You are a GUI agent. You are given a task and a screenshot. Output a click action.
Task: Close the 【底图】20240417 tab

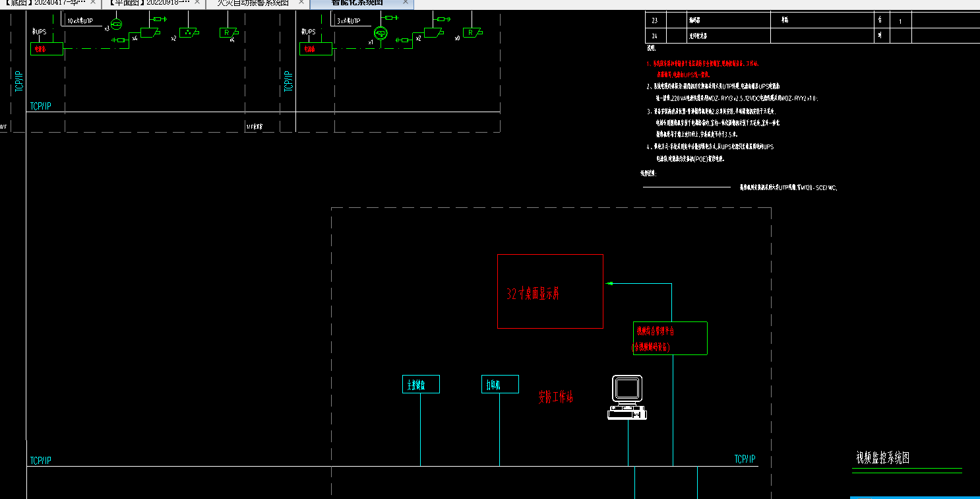pyautogui.click(x=93, y=3)
